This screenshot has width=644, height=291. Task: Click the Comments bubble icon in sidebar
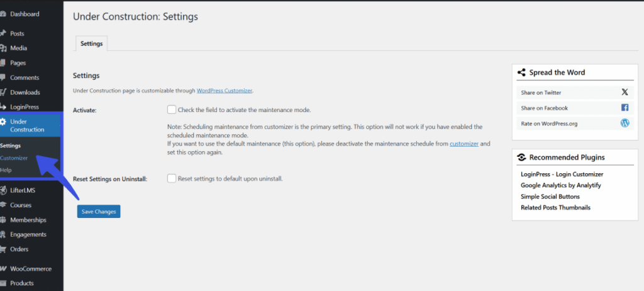tap(4, 77)
